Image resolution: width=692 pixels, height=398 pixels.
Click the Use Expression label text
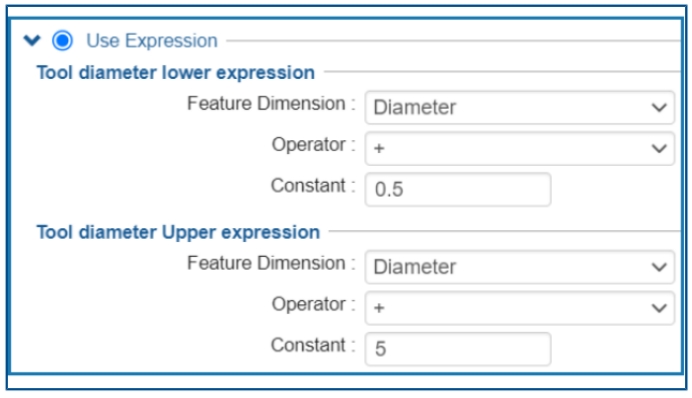click(x=152, y=41)
